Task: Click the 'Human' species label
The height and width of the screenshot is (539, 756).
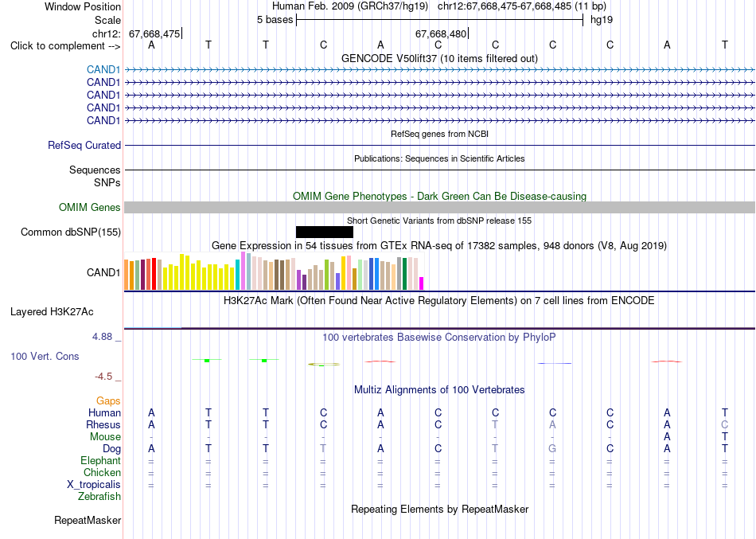Action: [x=104, y=413]
